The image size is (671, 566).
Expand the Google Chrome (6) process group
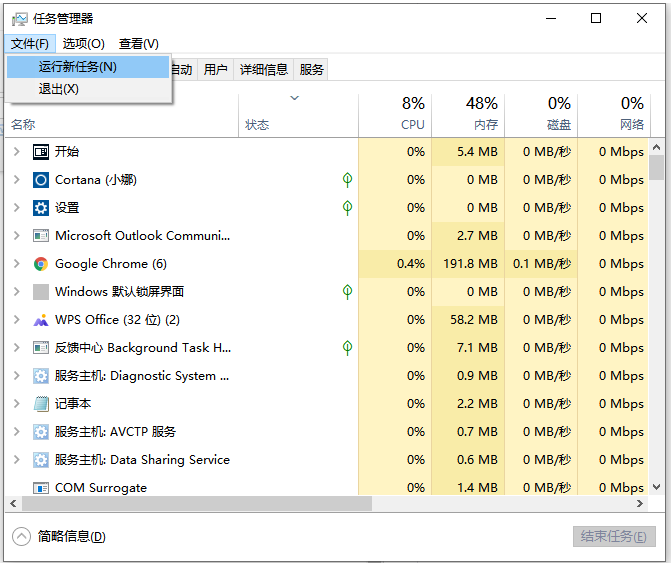(17, 264)
